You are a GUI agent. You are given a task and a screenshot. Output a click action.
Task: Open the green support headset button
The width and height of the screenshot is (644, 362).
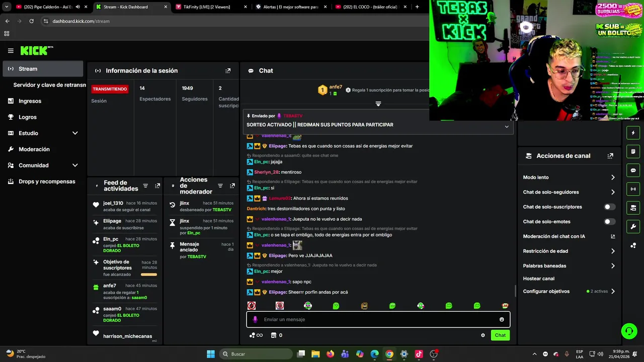tap(629, 331)
